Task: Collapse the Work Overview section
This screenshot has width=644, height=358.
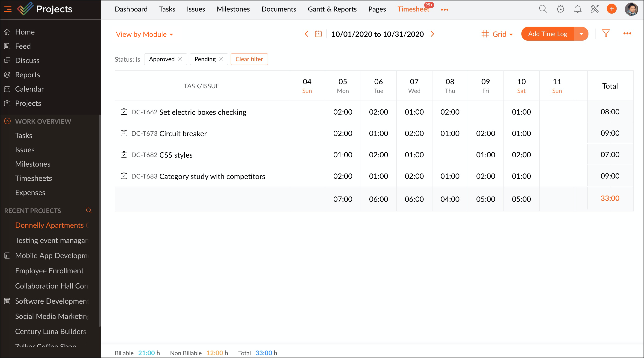Action: (8, 121)
